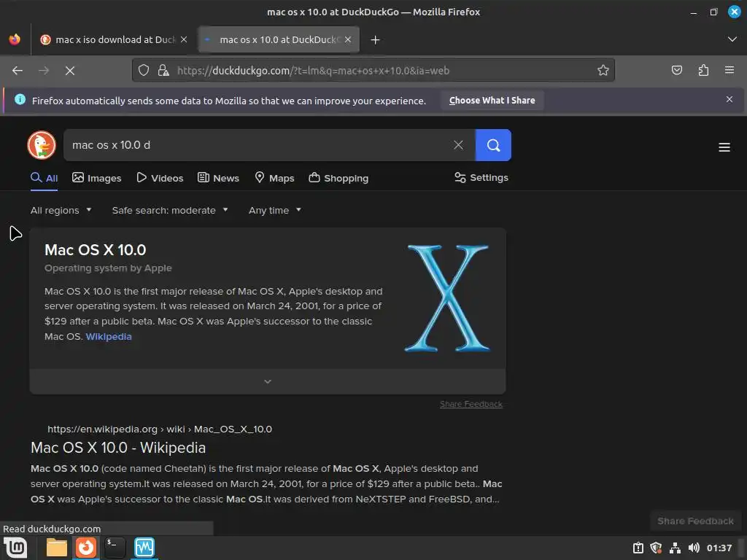Image resolution: width=747 pixels, height=560 pixels.
Task: Bookmark this page with the star icon
Action: [603, 71]
